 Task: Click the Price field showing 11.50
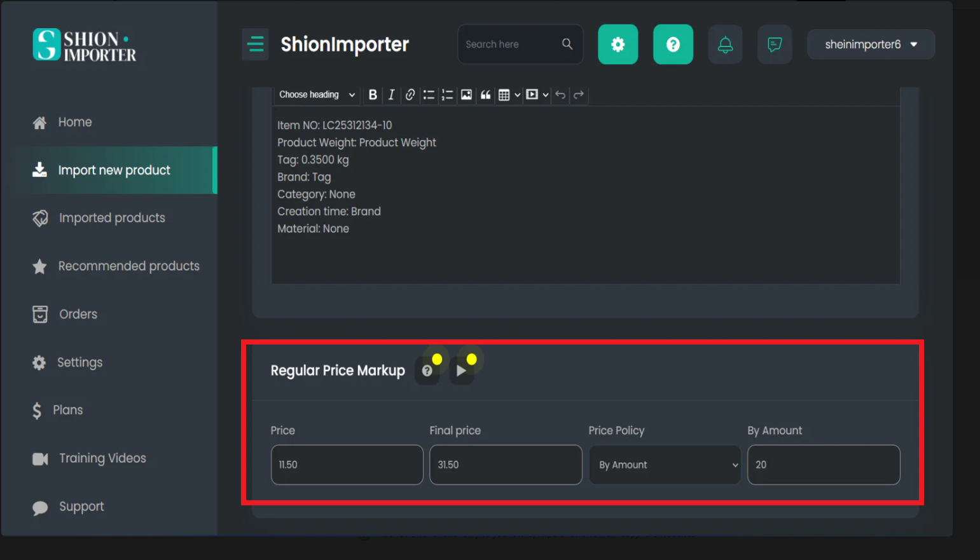click(347, 465)
